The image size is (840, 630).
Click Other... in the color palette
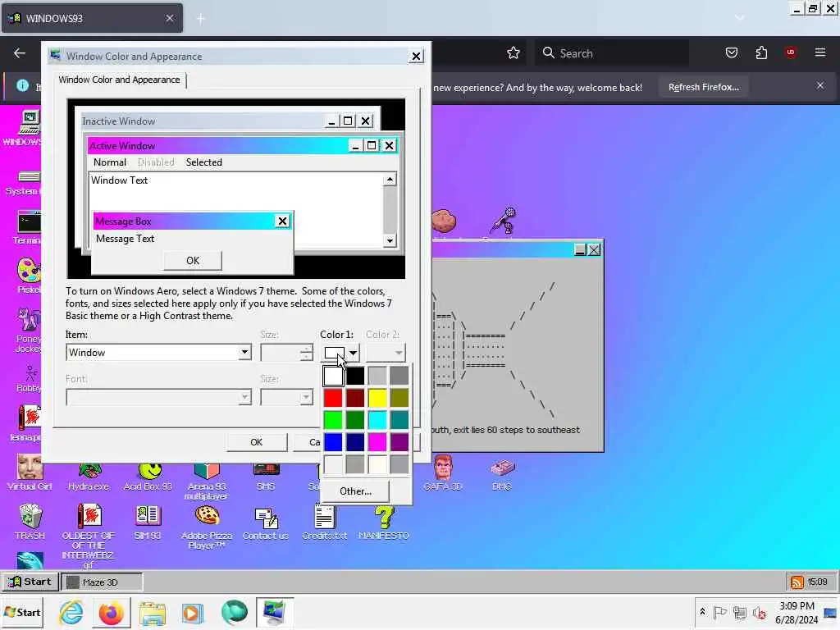(356, 491)
